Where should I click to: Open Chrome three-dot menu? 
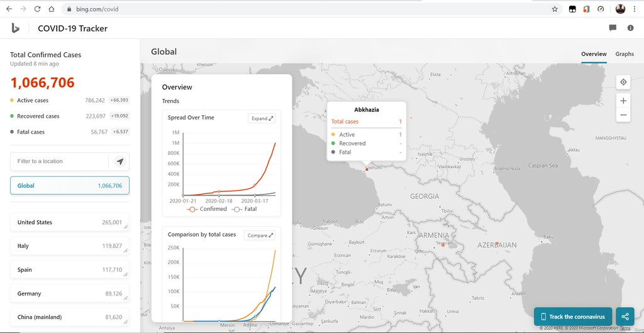pyautogui.click(x=635, y=9)
